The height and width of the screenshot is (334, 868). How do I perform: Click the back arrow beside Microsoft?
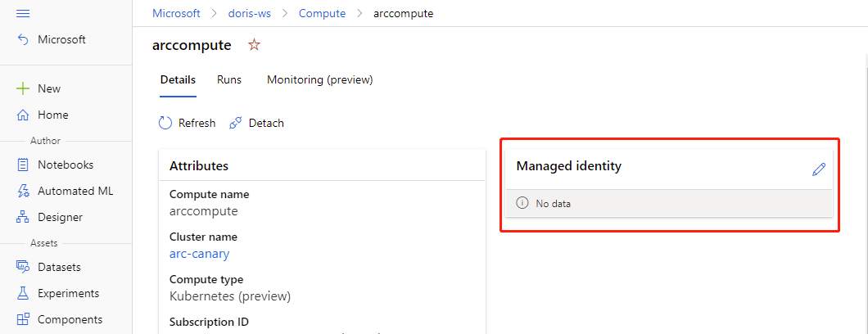click(x=23, y=40)
